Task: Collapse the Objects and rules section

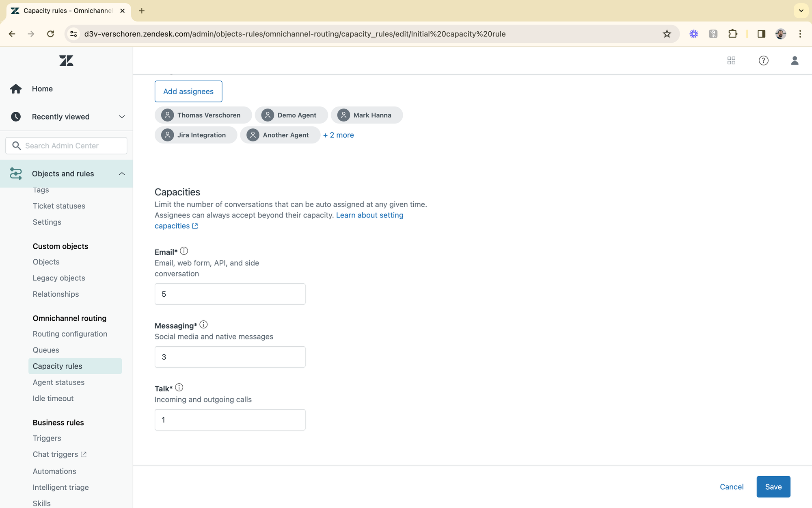Action: tap(121, 174)
